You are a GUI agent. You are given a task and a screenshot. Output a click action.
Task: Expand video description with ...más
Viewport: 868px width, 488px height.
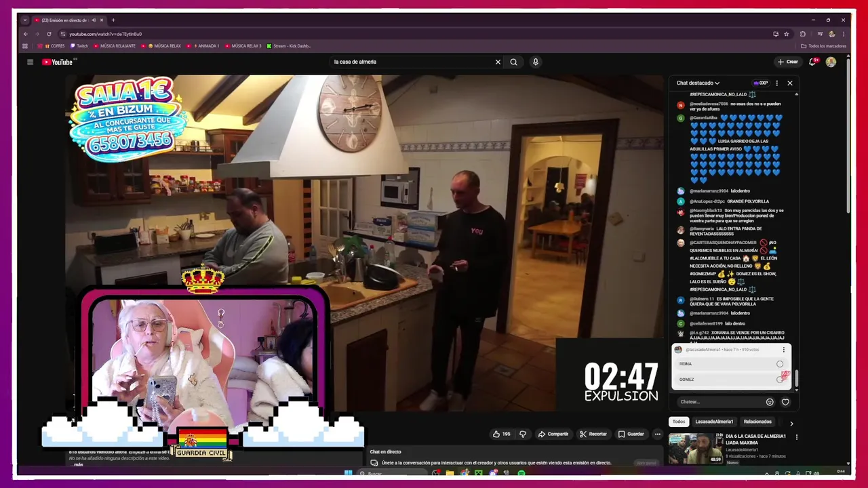[77, 464]
